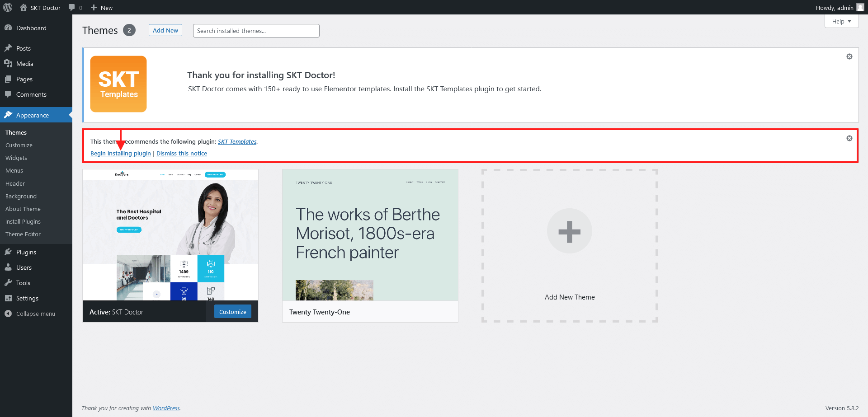
Task: Open the WordPress footer link
Action: pos(166,408)
